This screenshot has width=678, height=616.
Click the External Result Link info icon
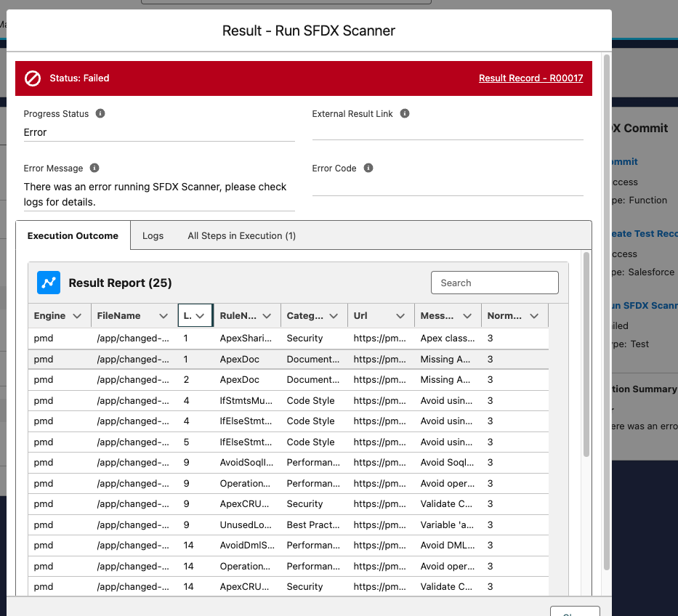405,113
